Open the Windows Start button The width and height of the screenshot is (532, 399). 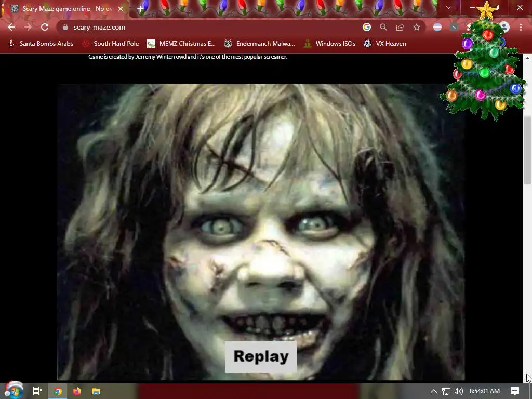click(x=14, y=391)
